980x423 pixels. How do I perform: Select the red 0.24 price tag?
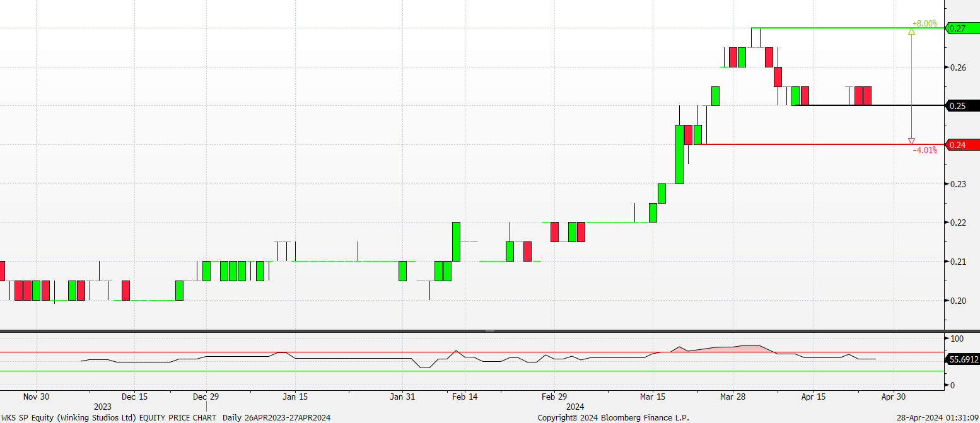point(962,145)
